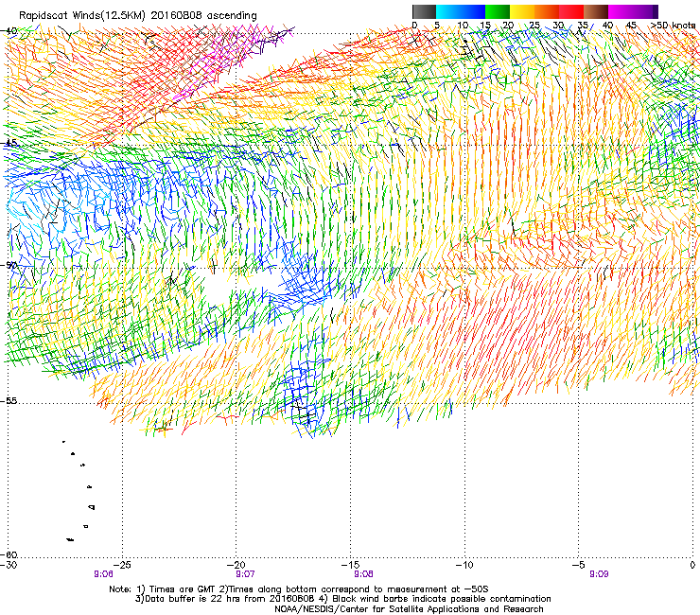
Task: Click the red 30-35 knots color band
Action: (x=571, y=11)
